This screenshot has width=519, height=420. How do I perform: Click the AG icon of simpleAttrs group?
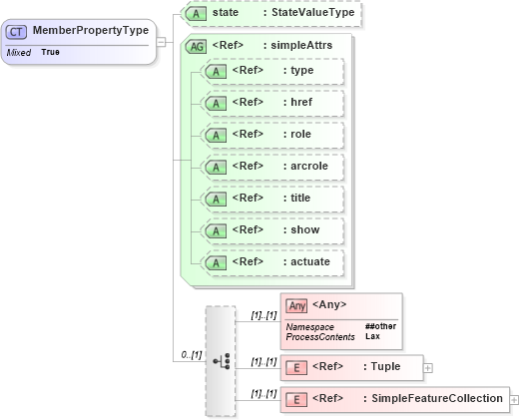pos(196,47)
